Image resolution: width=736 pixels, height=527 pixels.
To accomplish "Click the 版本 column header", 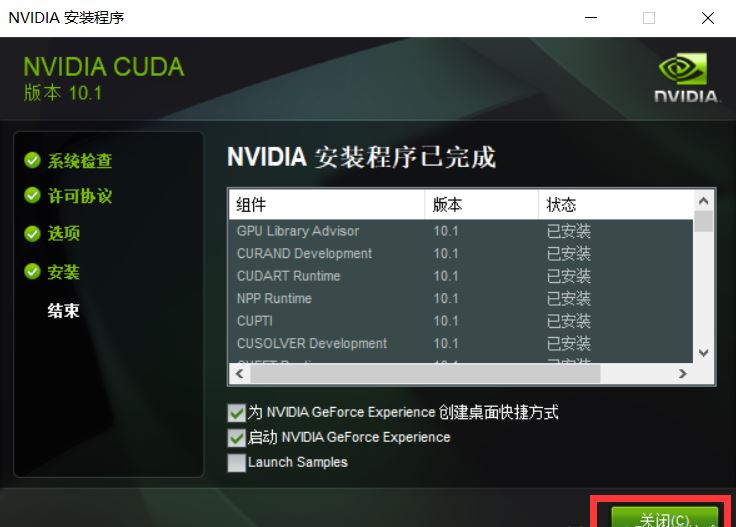I will [482, 205].
